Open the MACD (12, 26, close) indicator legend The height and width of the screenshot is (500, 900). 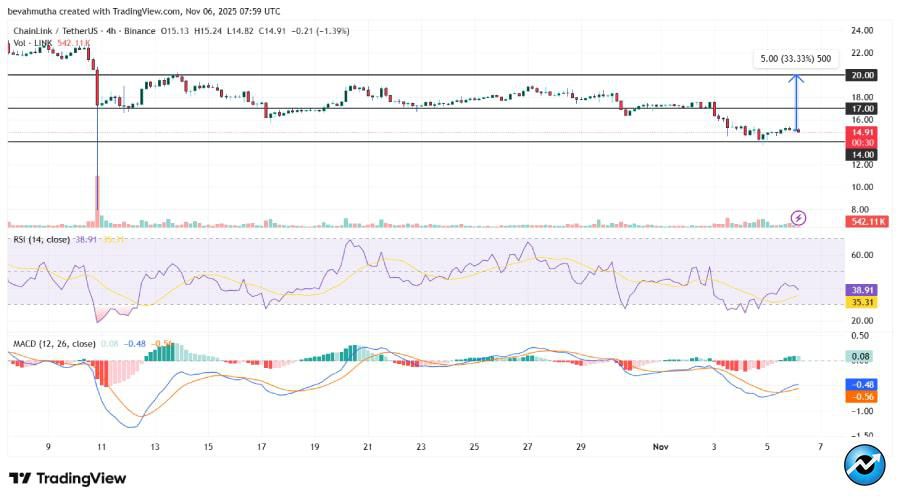pos(53,344)
